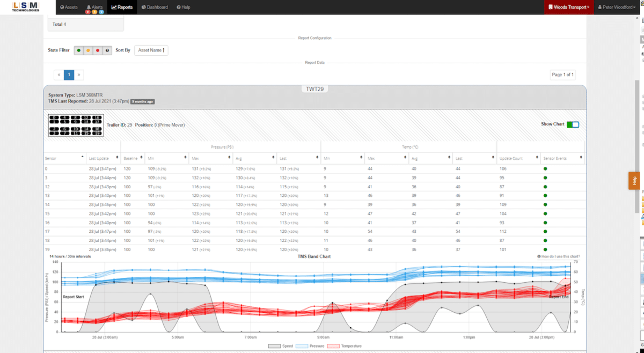The height and width of the screenshot is (353, 644).
Task: Open the Woods Transport dropdown
Action: pos(569,8)
